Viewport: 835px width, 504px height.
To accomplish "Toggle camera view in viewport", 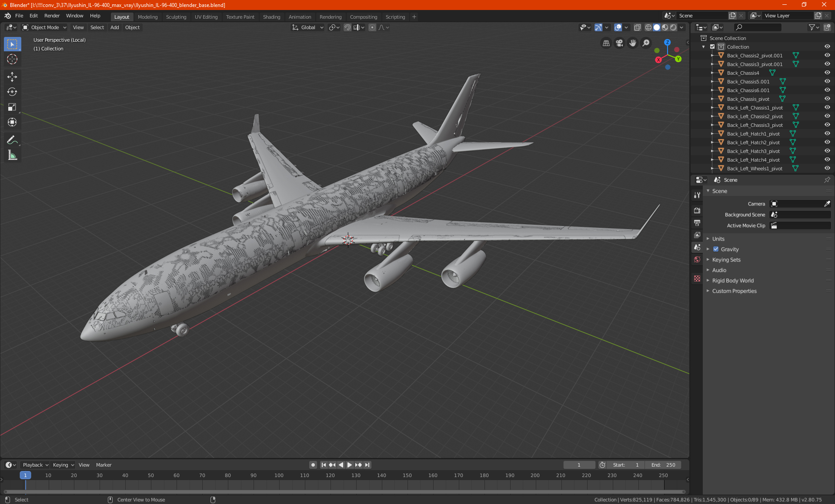I will (x=619, y=43).
